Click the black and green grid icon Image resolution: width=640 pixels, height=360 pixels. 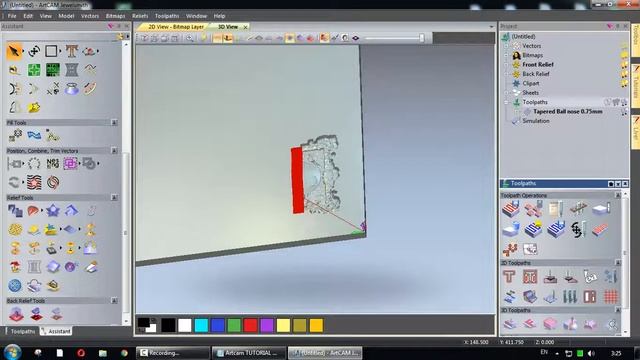click(53, 70)
